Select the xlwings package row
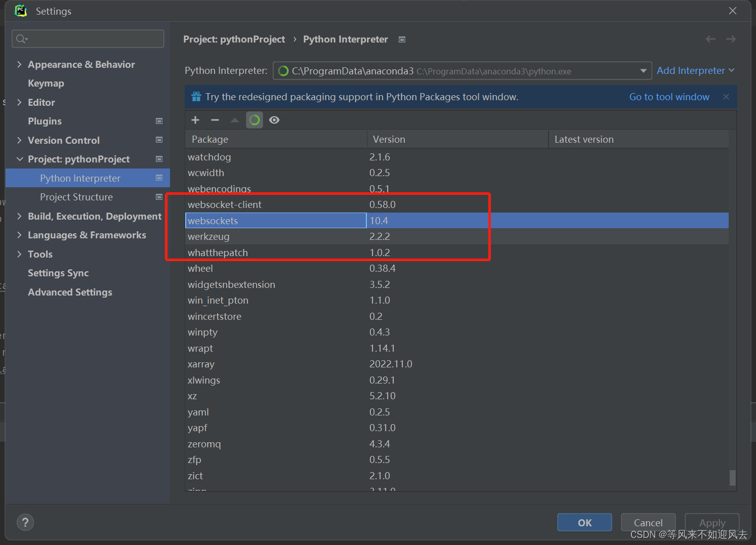756x545 pixels. point(457,380)
